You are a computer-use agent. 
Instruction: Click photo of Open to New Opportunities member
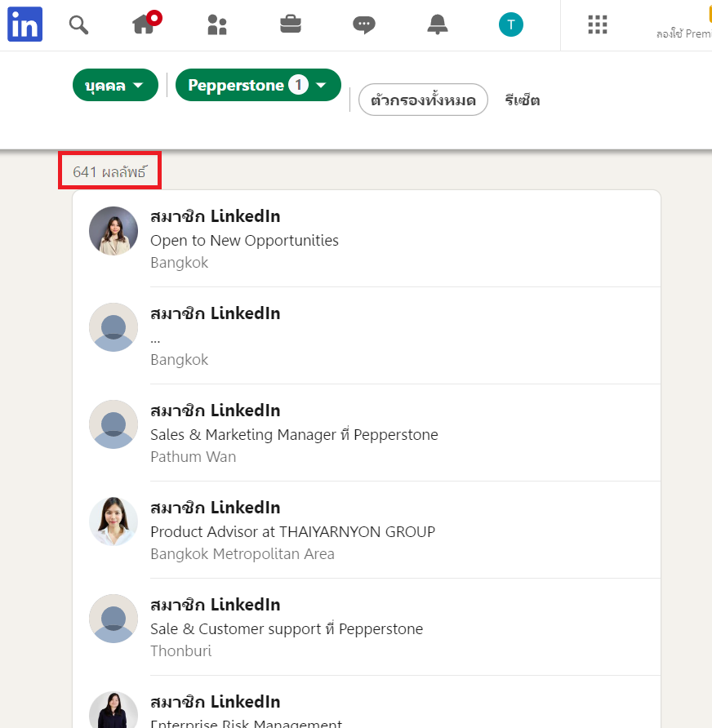pyautogui.click(x=113, y=231)
